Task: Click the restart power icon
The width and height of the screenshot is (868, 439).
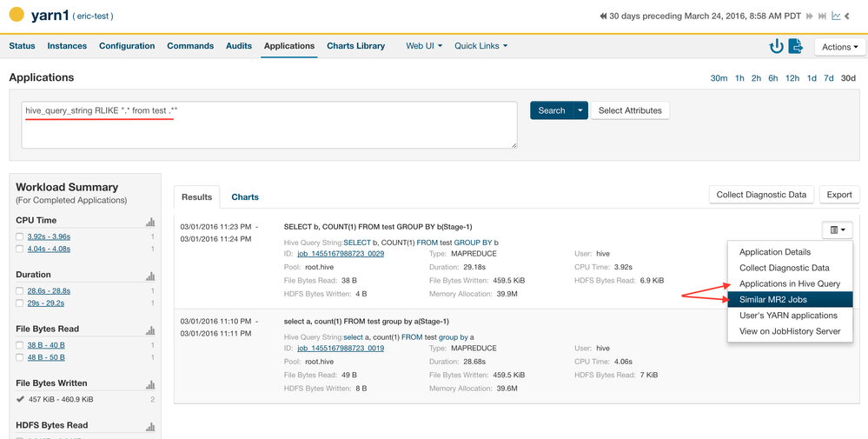Action: click(777, 46)
